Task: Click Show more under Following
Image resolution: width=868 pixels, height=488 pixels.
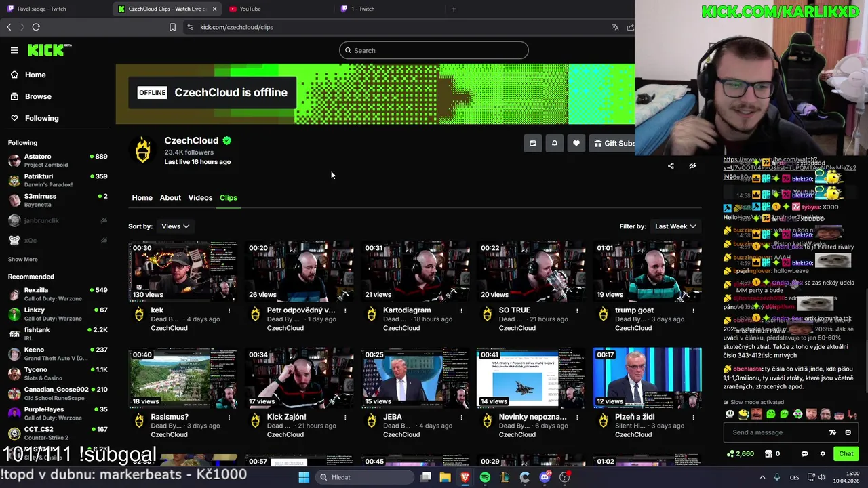Action: (22, 259)
